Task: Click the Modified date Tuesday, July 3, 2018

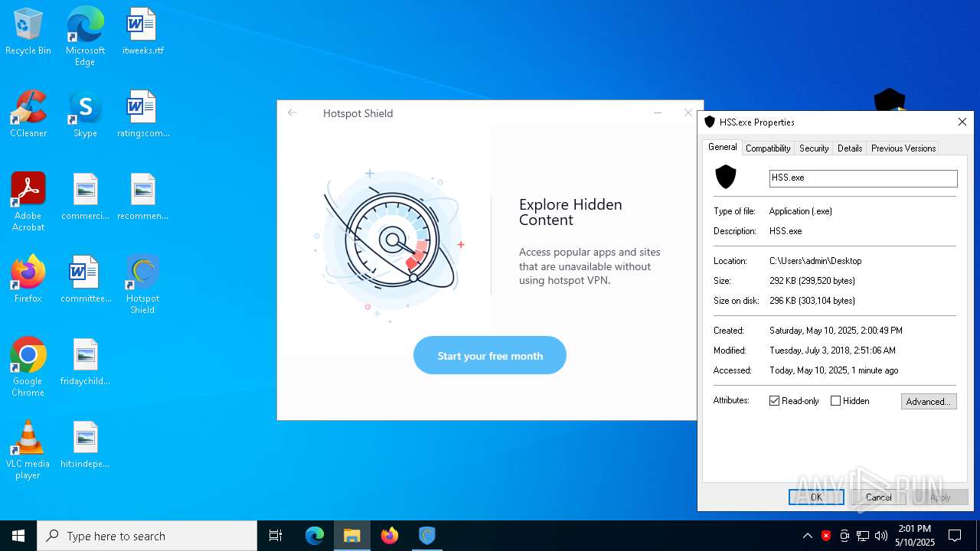Action: click(x=833, y=350)
